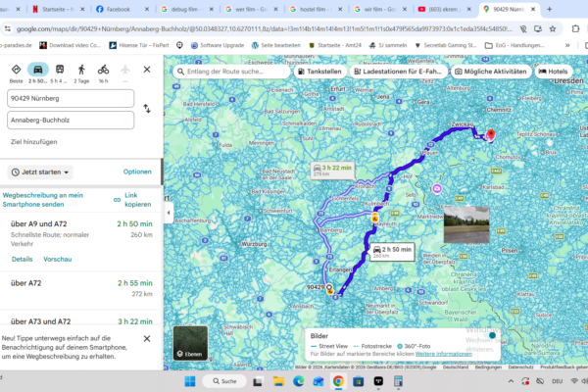
Task: Open the Calculator from the taskbar
Action: pyautogui.click(x=398, y=381)
